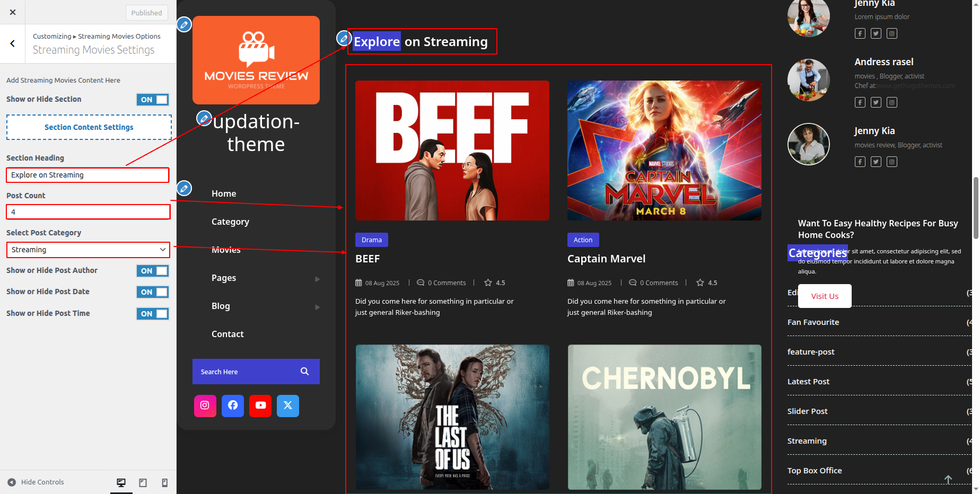Expand the Pages submenu arrow

pos(317,279)
